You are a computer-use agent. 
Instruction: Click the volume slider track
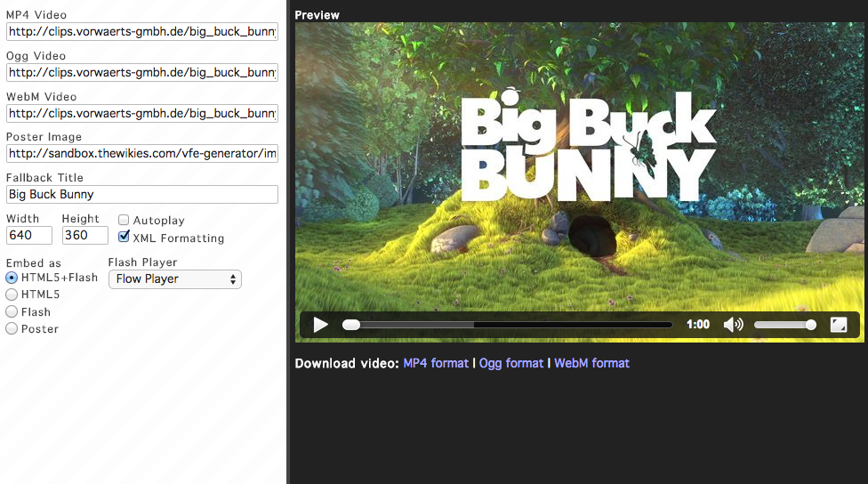point(785,325)
